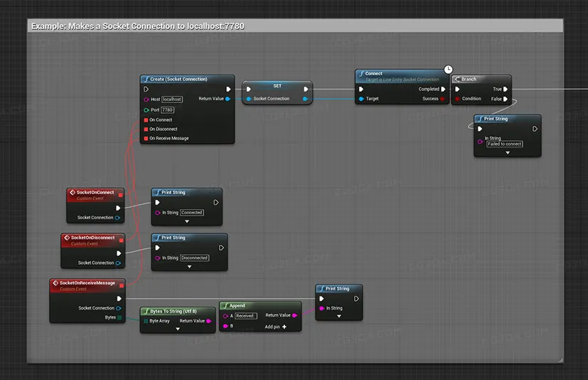Click the B pin on Append node
588x380 pixels.
click(226, 326)
